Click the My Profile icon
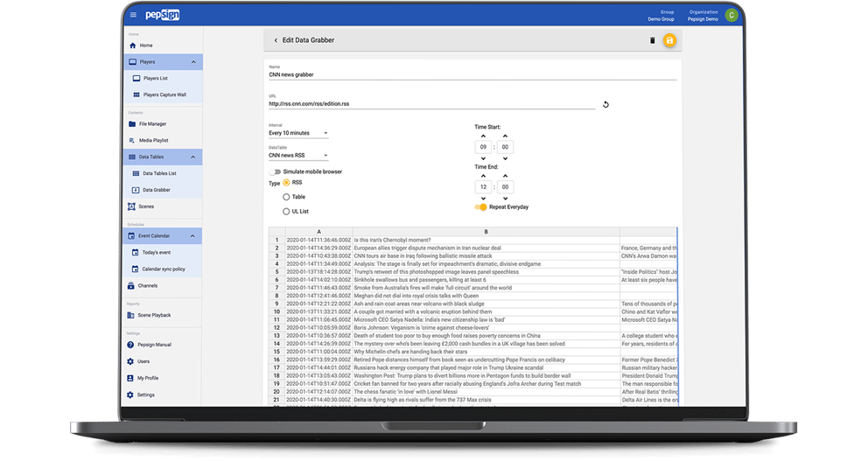Image resolution: width=868 pixels, height=461 pixels. pyautogui.click(x=130, y=378)
